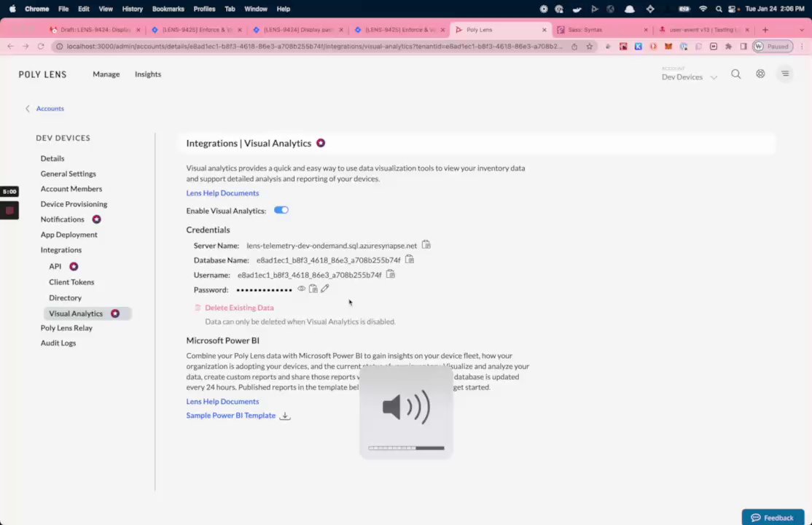Download the Sample Power BI Template icon
The image size is (812, 525).
(x=285, y=416)
